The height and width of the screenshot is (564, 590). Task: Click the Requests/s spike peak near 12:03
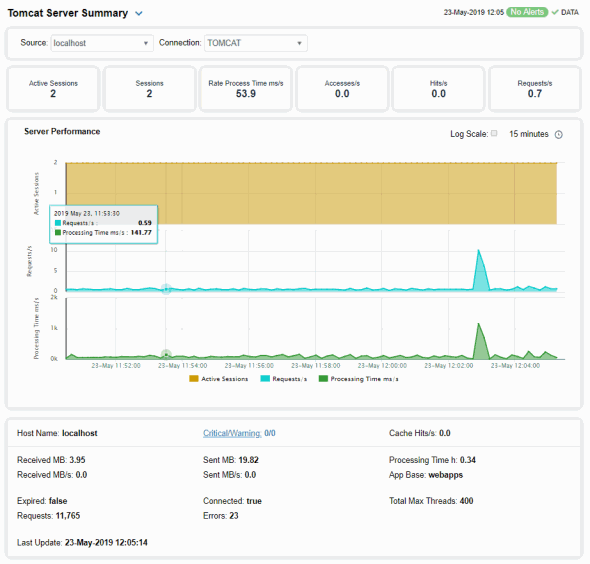[x=478, y=250]
